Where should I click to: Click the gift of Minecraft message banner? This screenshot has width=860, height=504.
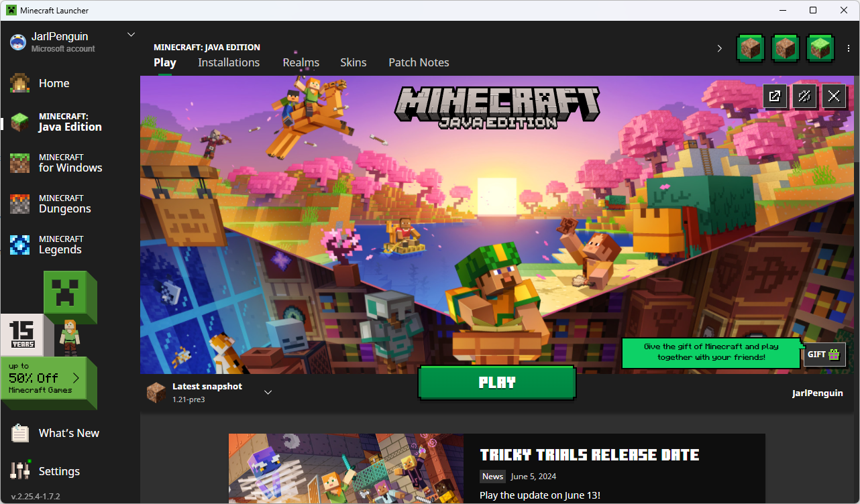pos(712,353)
